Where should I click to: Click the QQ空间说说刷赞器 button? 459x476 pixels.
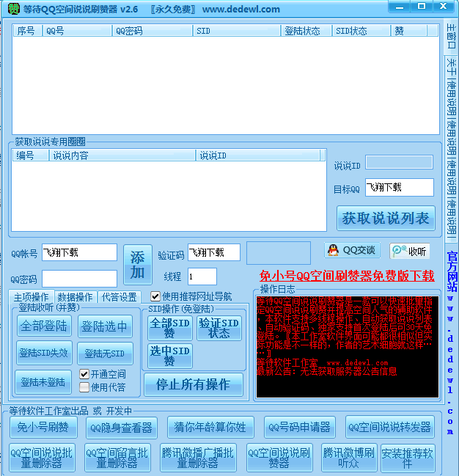279,458
